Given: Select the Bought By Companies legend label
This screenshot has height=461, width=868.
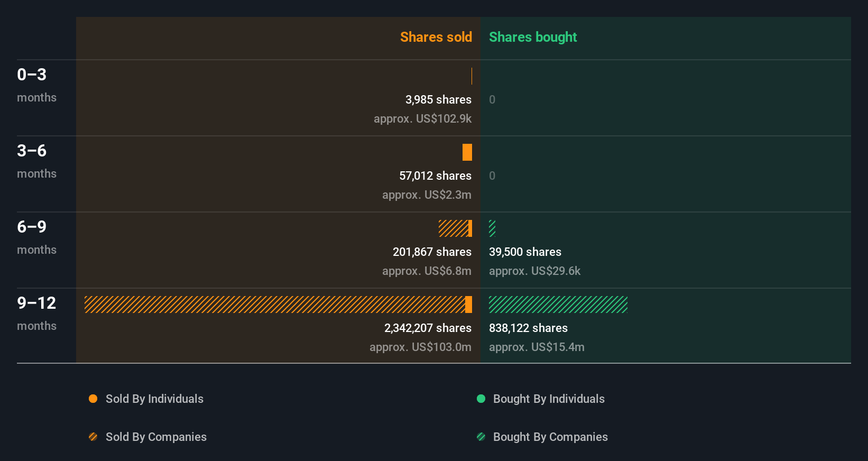Looking at the screenshot, I should click(x=550, y=437).
